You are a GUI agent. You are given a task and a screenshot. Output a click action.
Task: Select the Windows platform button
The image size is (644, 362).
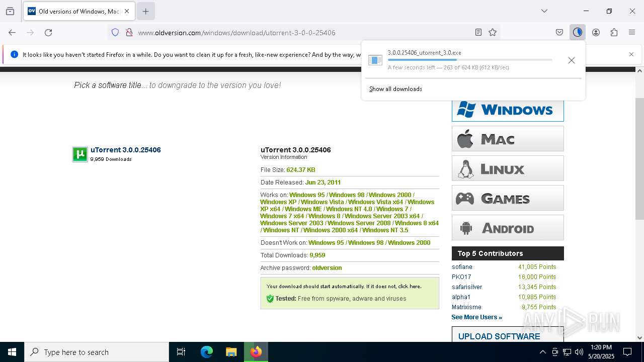(508, 110)
